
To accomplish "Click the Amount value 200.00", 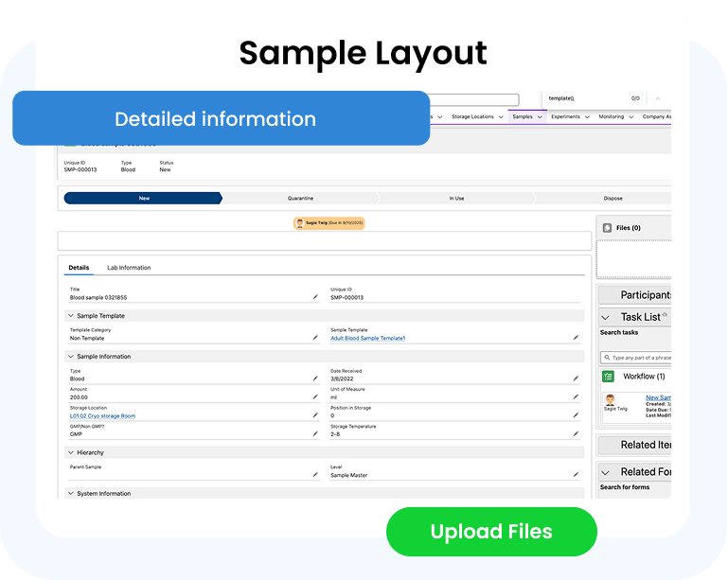I will (79, 397).
